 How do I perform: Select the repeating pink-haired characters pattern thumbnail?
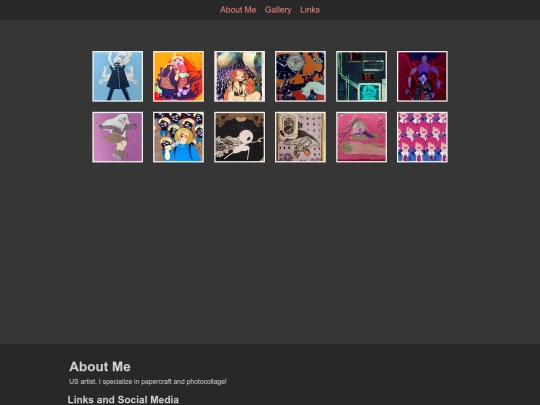[x=422, y=137]
